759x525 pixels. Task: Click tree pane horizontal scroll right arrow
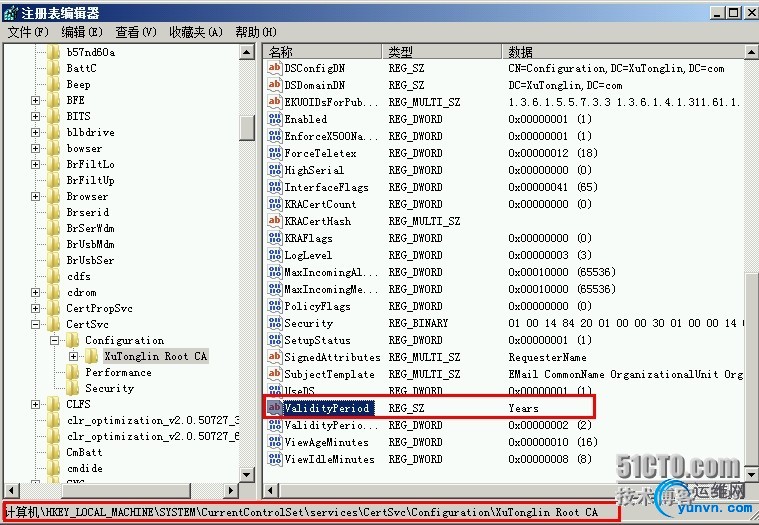[x=231, y=490]
